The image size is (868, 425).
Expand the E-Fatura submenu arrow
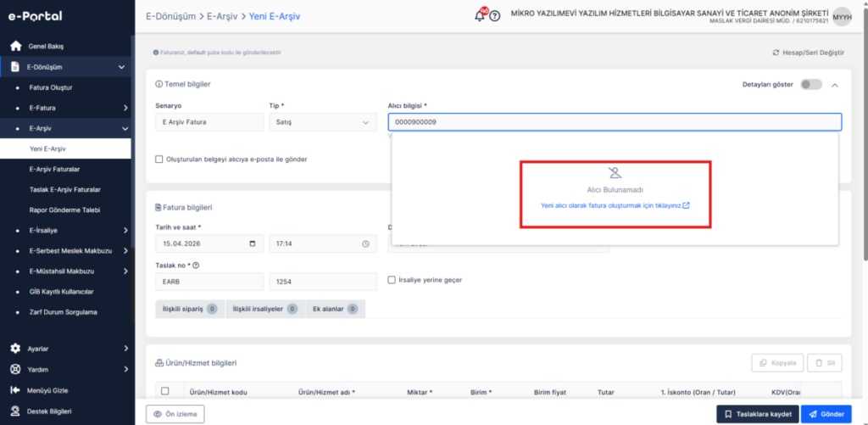click(125, 108)
